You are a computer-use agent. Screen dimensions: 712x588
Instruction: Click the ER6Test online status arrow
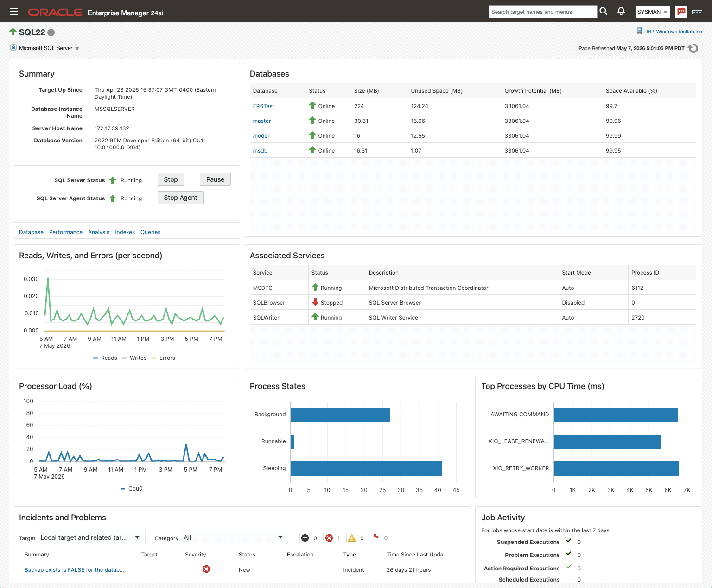pos(312,106)
